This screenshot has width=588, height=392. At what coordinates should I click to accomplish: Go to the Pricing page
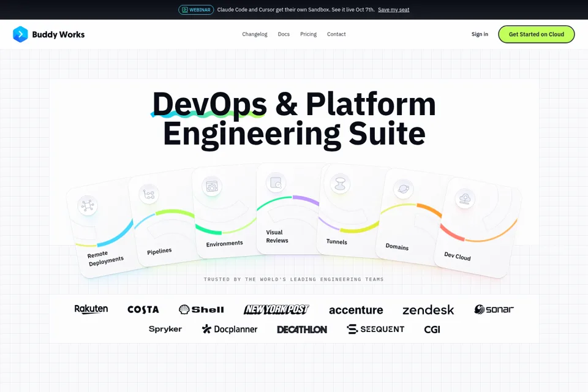coord(308,34)
